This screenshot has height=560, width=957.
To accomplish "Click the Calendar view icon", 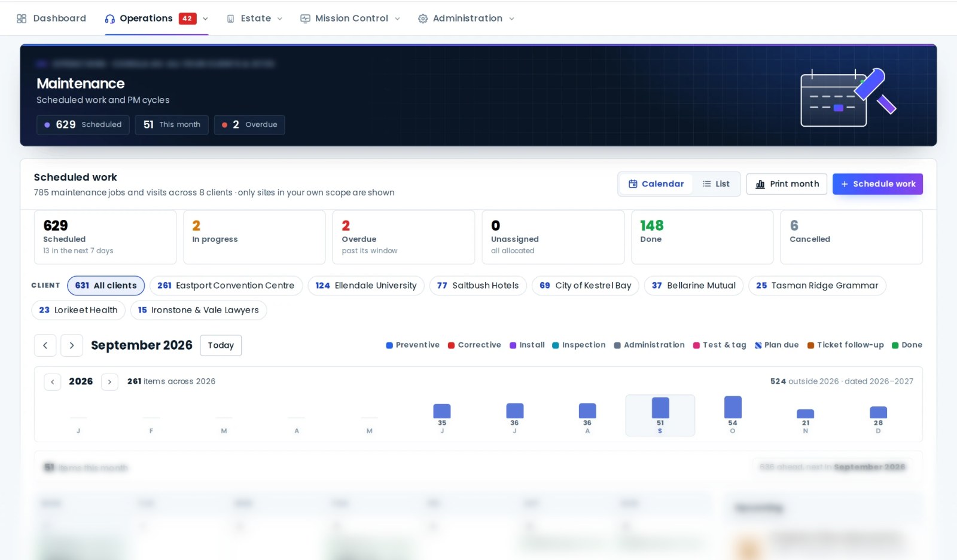I will pyautogui.click(x=633, y=184).
